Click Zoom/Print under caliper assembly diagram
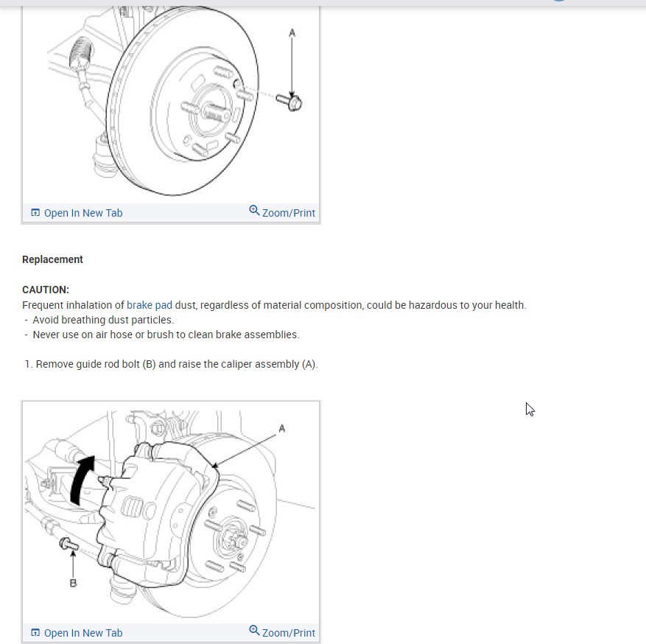The image size is (646, 644). [x=282, y=632]
